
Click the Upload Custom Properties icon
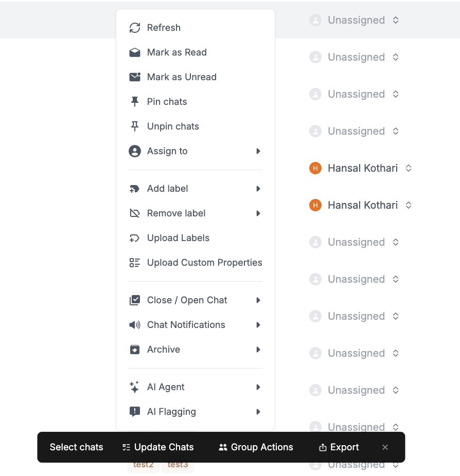134,262
